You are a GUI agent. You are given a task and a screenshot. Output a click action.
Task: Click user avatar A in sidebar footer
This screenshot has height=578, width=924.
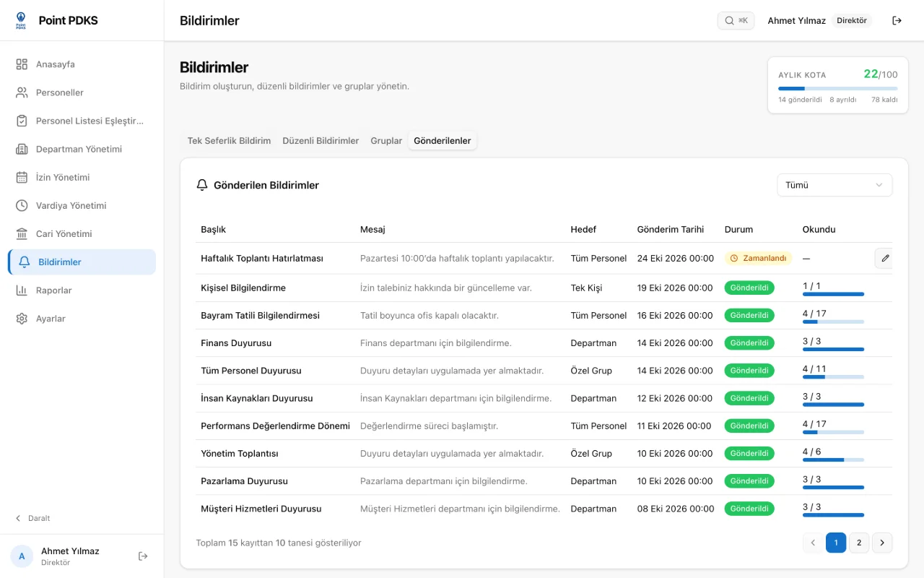click(x=22, y=556)
